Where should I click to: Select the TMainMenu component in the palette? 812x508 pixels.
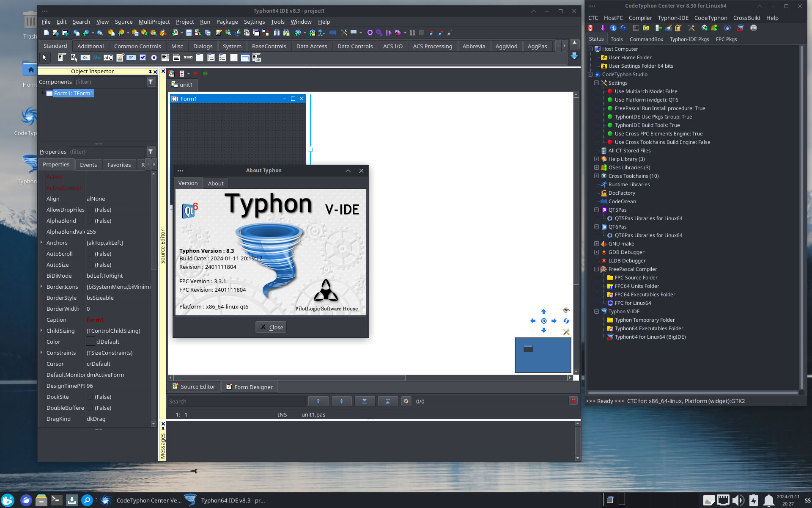tap(62, 58)
